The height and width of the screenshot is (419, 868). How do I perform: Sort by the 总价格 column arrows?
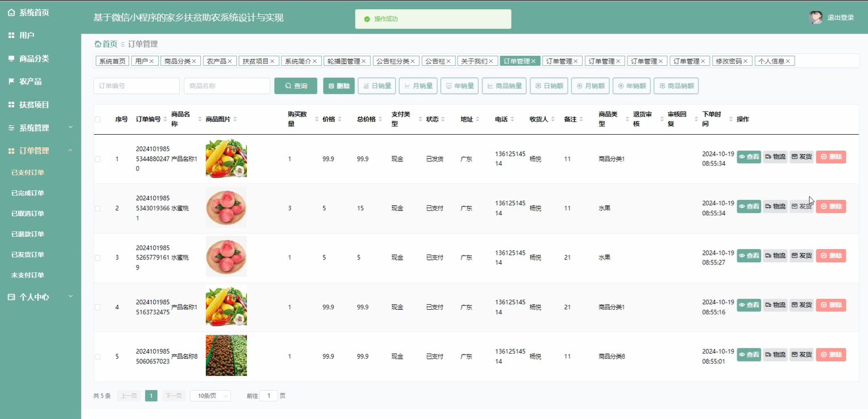pos(380,119)
